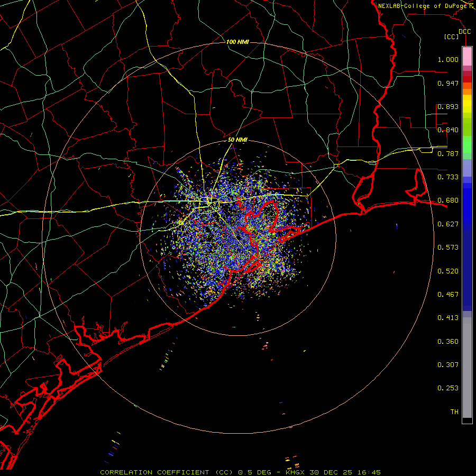Click the 0.627 scale value
This screenshot has width=476, height=476.
pyautogui.click(x=448, y=224)
